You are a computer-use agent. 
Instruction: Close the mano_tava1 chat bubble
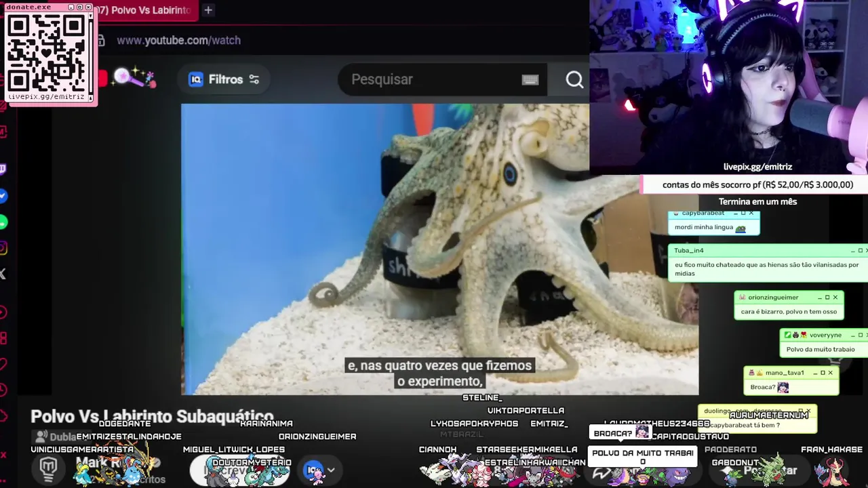[x=831, y=373]
